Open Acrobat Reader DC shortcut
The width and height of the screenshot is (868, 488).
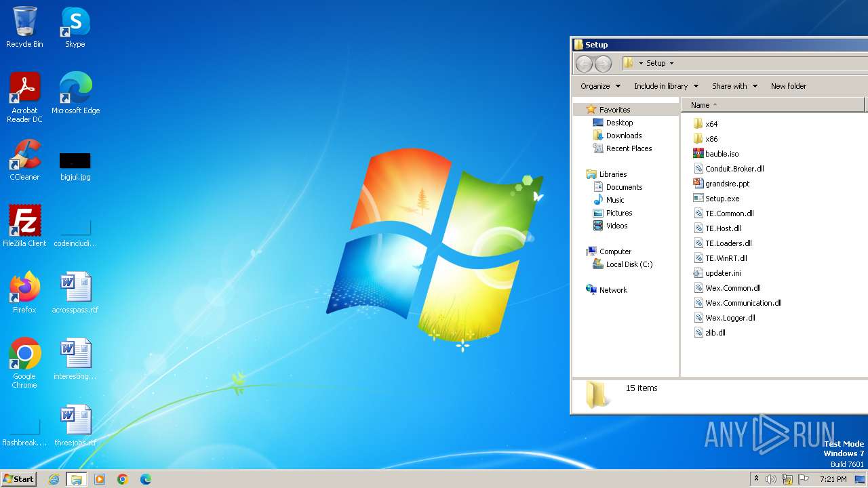point(24,98)
